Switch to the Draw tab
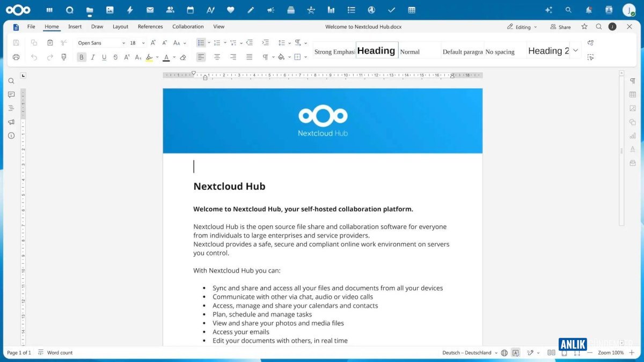644x362 pixels. pos(97,26)
